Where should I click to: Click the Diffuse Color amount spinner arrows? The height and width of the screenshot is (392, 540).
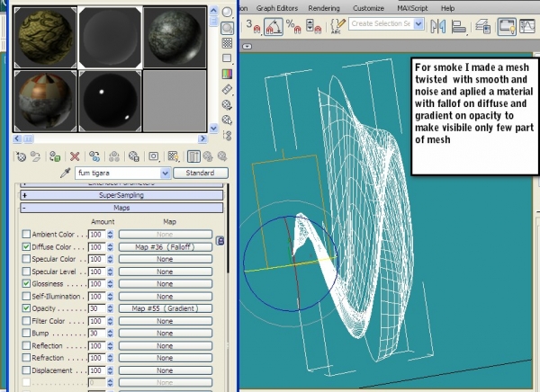pos(110,247)
